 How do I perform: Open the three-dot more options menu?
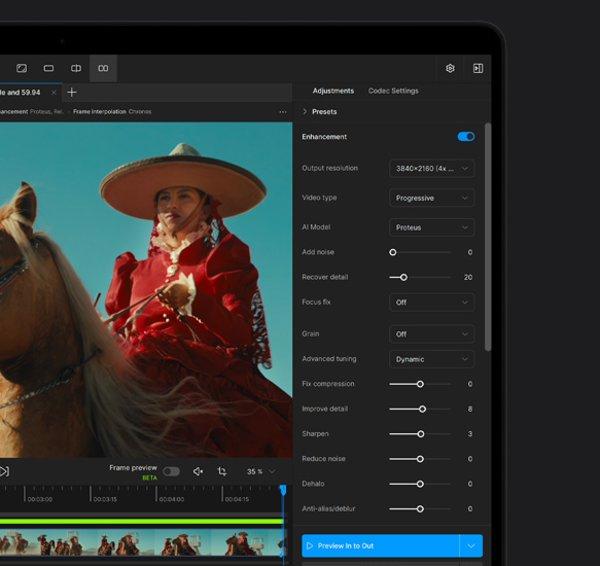(x=282, y=112)
